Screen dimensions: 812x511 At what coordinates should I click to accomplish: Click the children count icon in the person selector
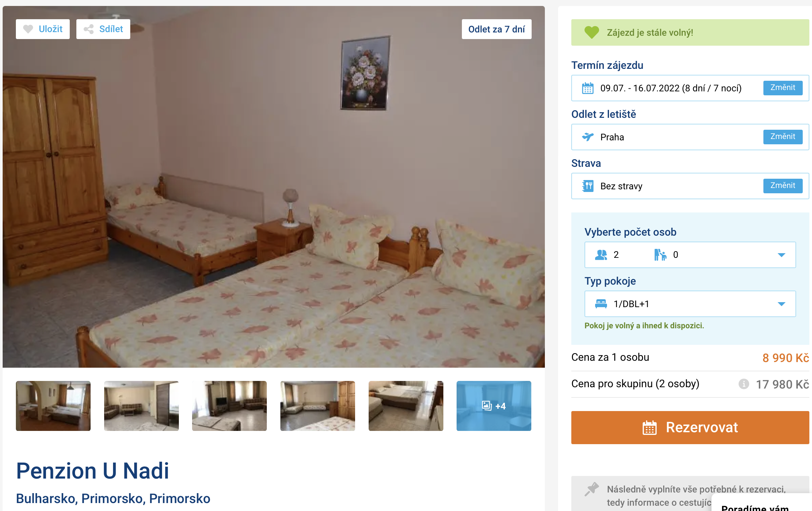[x=660, y=255]
